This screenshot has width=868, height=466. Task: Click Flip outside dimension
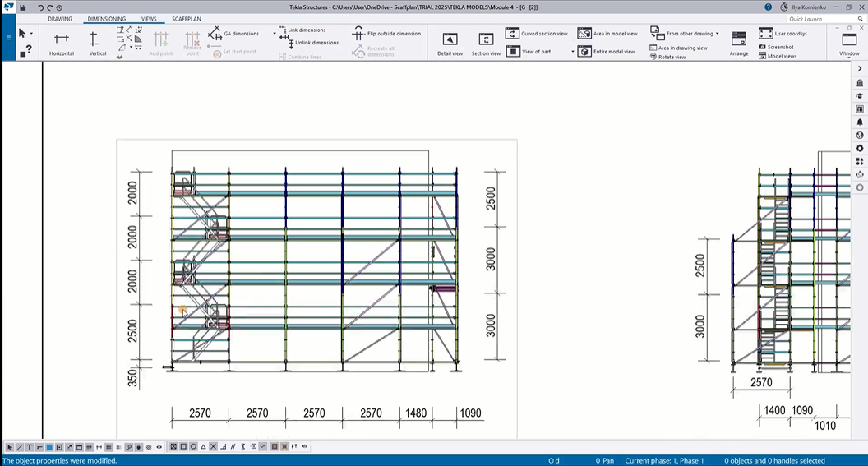(x=387, y=33)
